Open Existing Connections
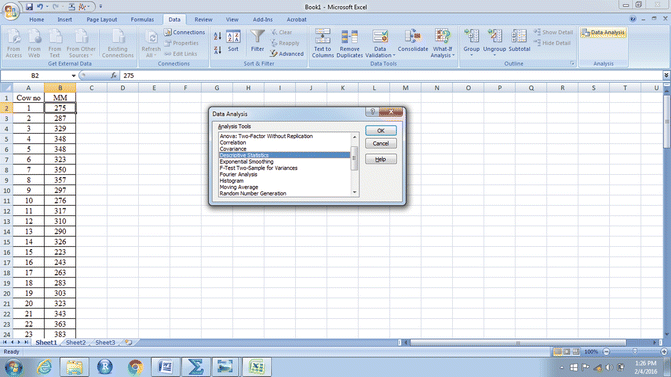Image resolution: width=671 pixels, height=377 pixels. coord(118,43)
